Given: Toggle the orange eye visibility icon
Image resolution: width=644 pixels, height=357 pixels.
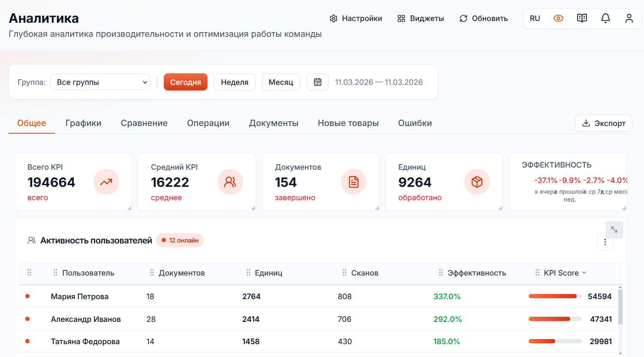Looking at the screenshot, I should pos(558,18).
